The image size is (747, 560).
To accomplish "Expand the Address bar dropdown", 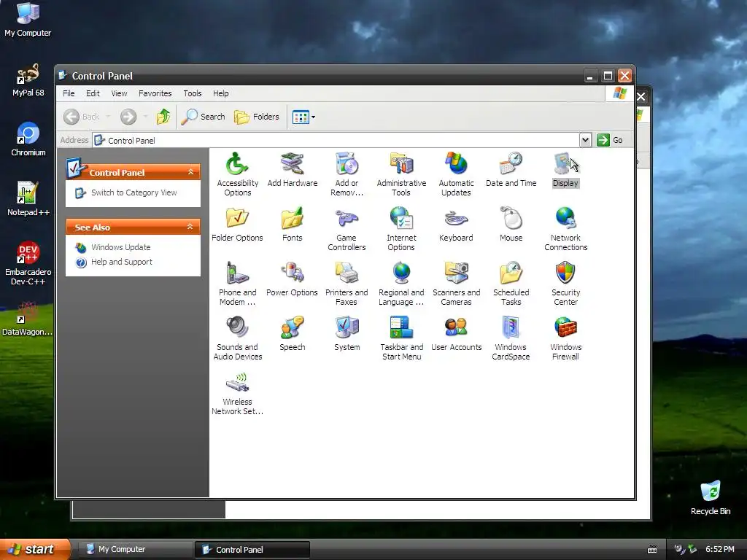I will [x=585, y=140].
